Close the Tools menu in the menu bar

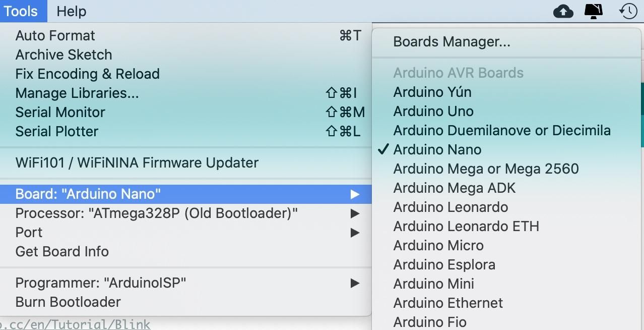pyautogui.click(x=21, y=11)
